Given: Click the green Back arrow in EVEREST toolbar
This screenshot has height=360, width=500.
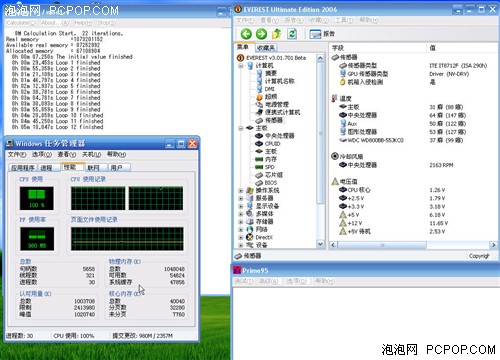Looking at the screenshot, I should (x=246, y=34).
